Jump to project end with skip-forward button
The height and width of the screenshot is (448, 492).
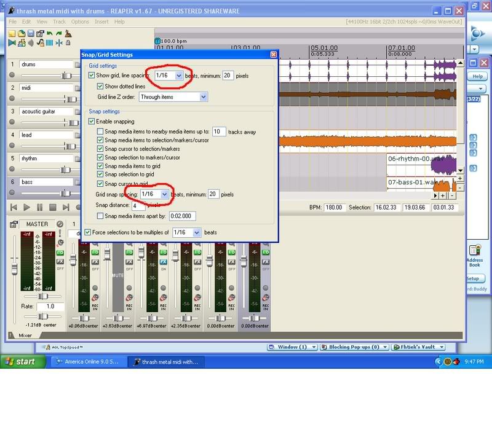pos(66,207)
